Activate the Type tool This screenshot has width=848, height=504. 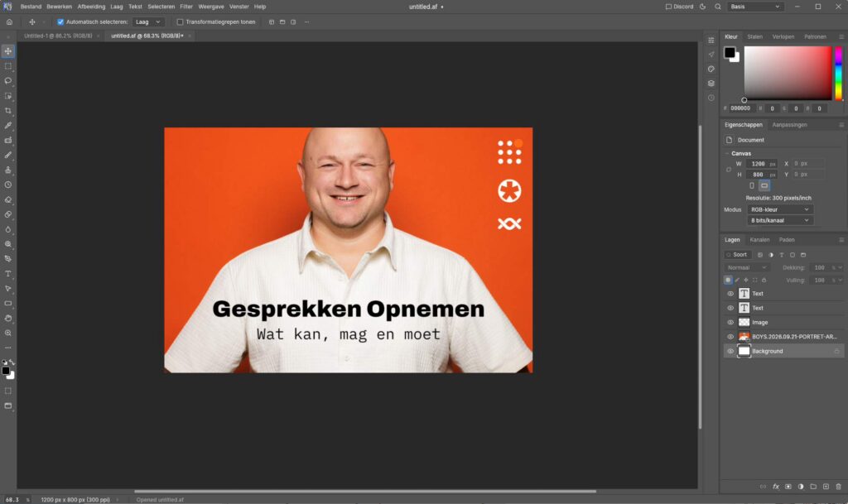click(8, 274)
